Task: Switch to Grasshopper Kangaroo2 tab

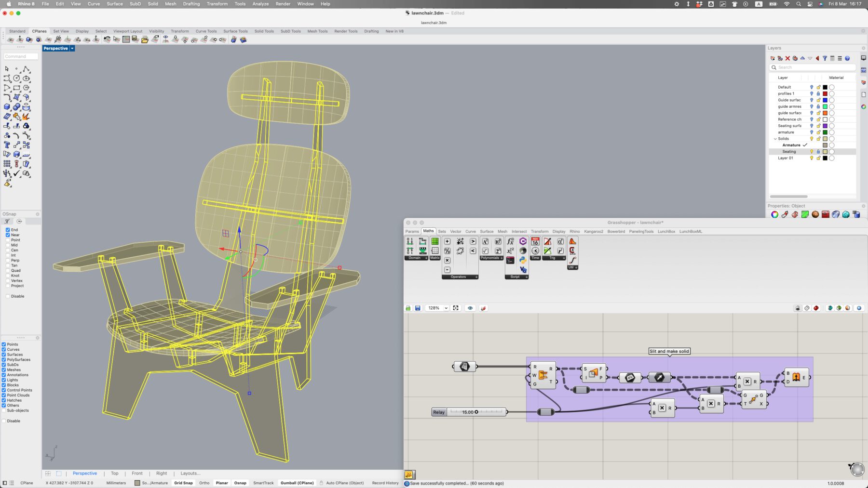Action: [x=594, y=232]
